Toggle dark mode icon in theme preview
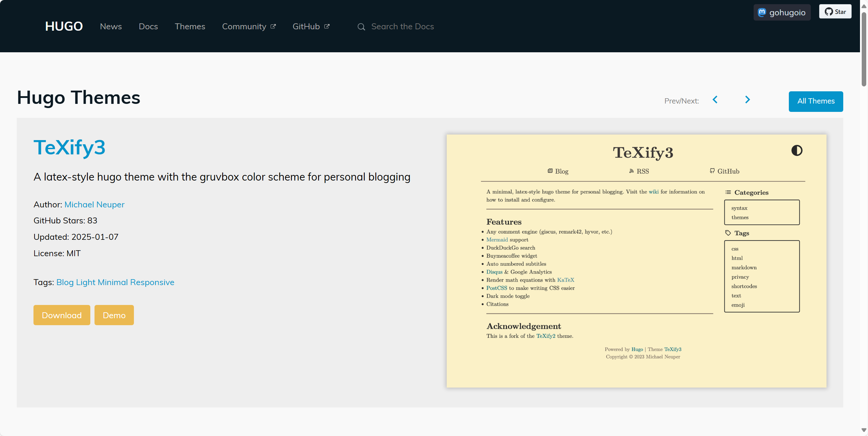This screenshot has width=868, height=436. [x=797, y=151]
